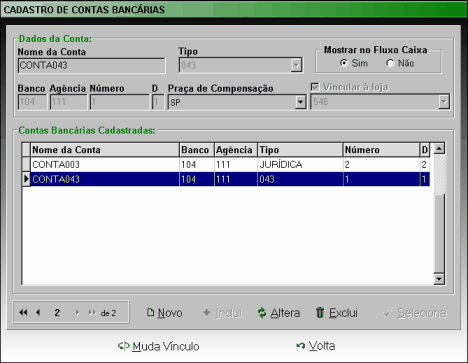Go to previous record arrow
Viewport: 468px width, 363px height.
[38, 313]
